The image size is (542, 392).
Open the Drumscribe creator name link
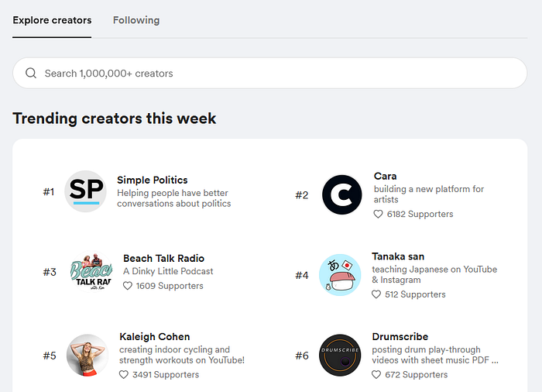400,337
